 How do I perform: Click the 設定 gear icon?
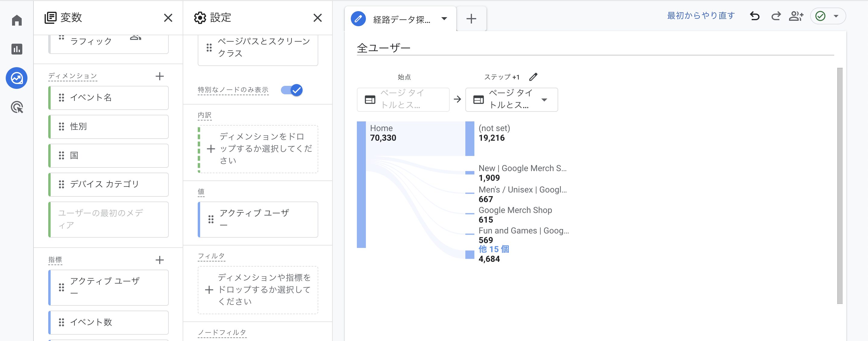pos(200,17)
